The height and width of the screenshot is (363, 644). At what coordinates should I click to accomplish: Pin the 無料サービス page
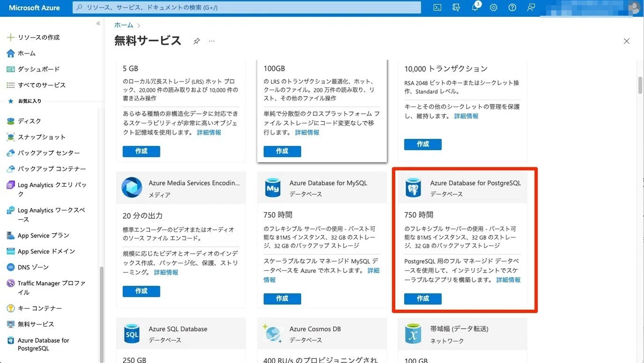click(x=196, y=41)
